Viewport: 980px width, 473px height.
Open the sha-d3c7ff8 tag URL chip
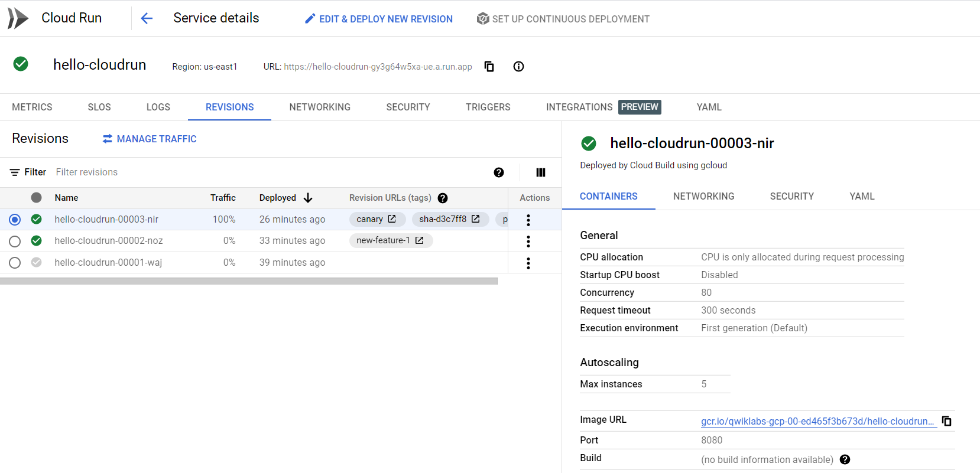coord(450,219)
